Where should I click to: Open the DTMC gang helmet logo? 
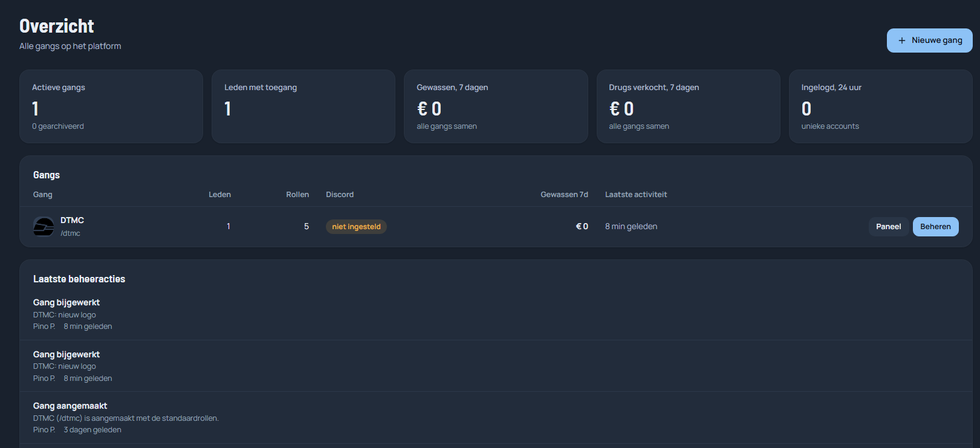point(44,227)
